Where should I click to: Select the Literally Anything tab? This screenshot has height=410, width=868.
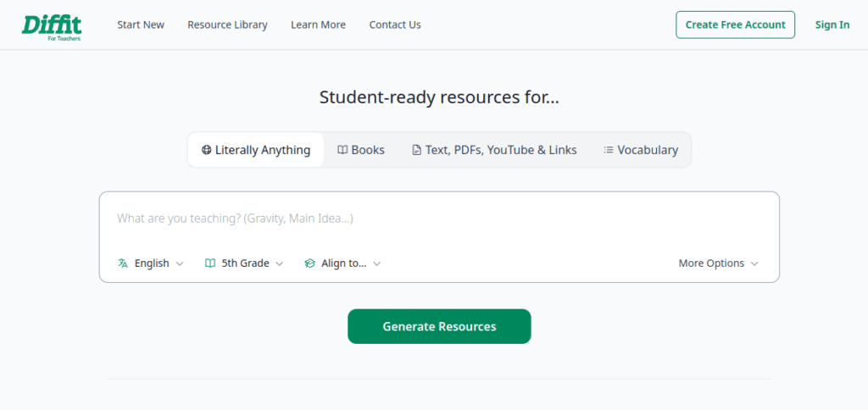pos(256,150)
